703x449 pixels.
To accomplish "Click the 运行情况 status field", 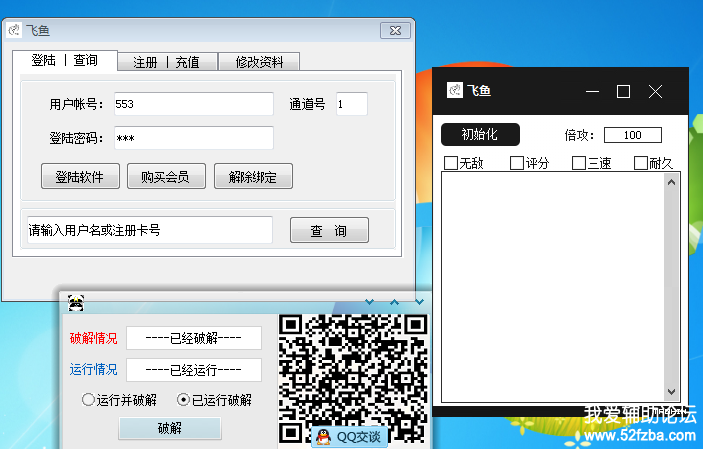I will pos(194,370).
